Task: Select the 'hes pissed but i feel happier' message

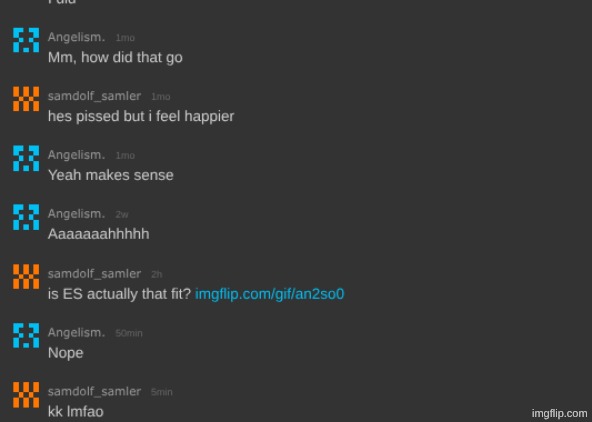Action: 141,116
